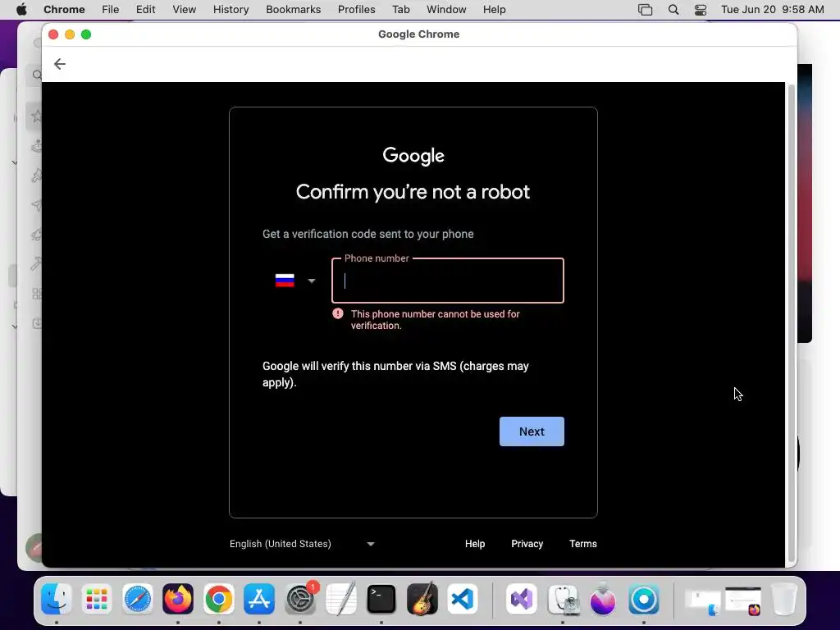Open Finder from the dock
This screenshot has width=840, height=630.
pos(57,598)
